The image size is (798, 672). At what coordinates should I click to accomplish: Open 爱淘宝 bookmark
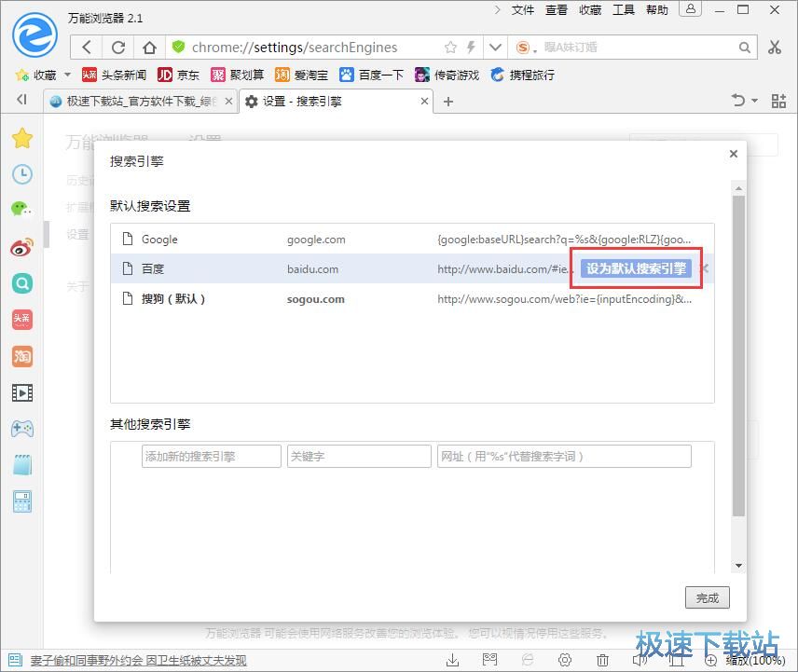[301, 75]
